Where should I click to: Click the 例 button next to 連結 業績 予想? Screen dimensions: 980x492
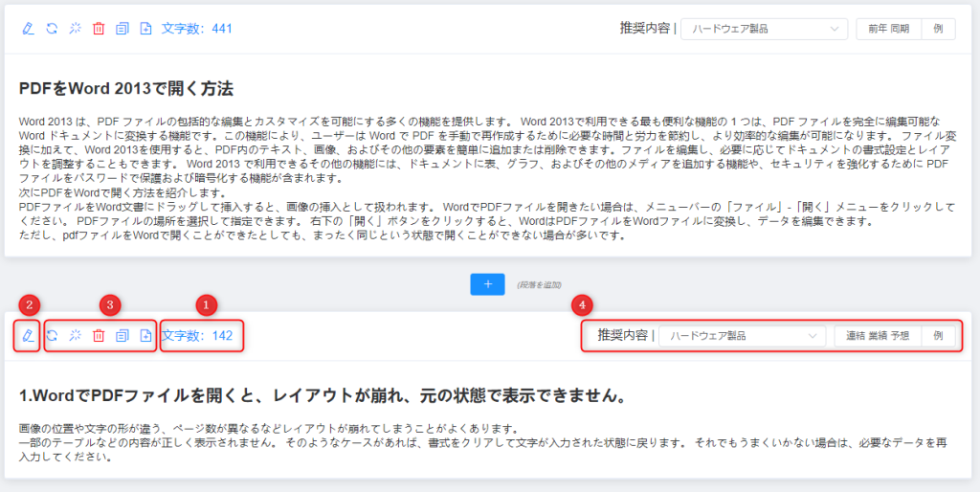click(938, 336)
